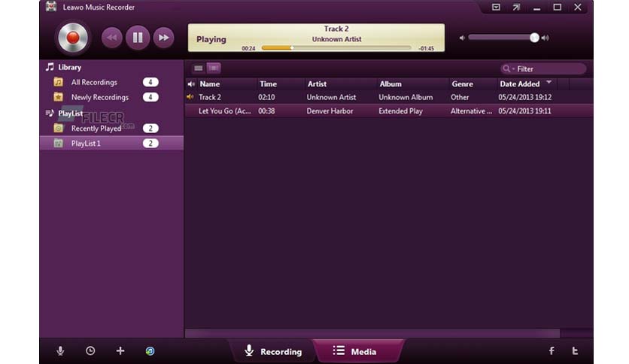Open audio source settings microphone icon
This screenshot has height=364, width=629.
pos(60,351)
